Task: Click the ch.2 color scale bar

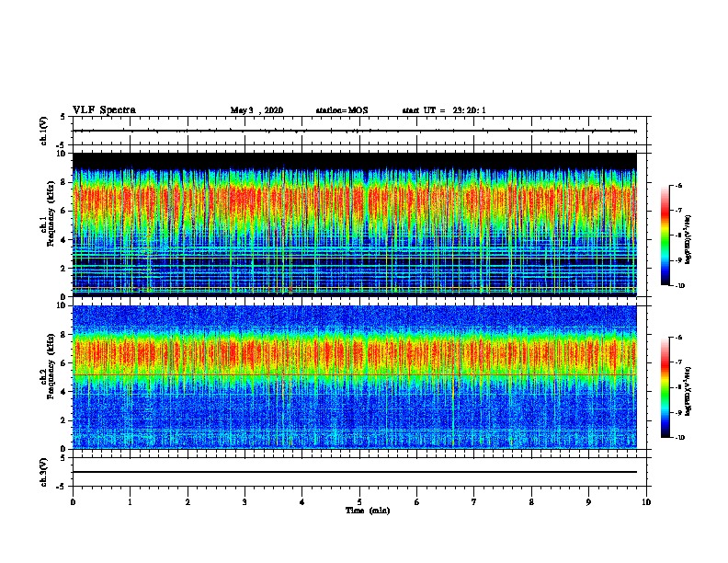Action: click(x=665, y=387)
